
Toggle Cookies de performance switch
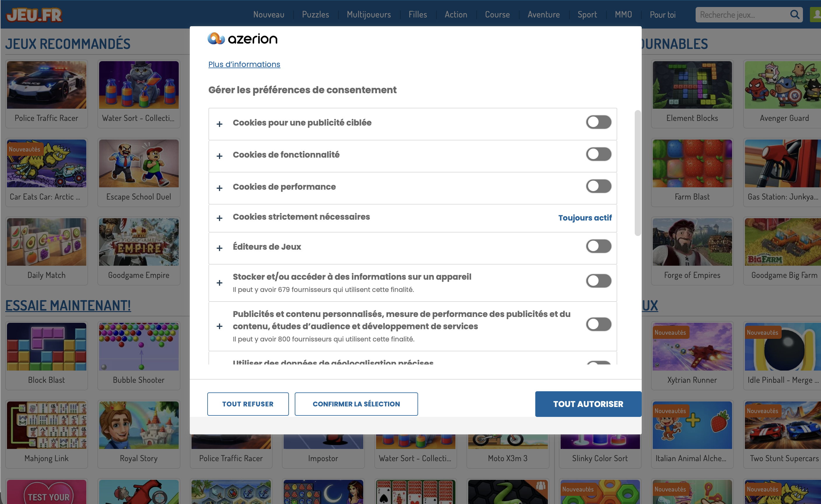pyautogui.click(x=599, y=186)
